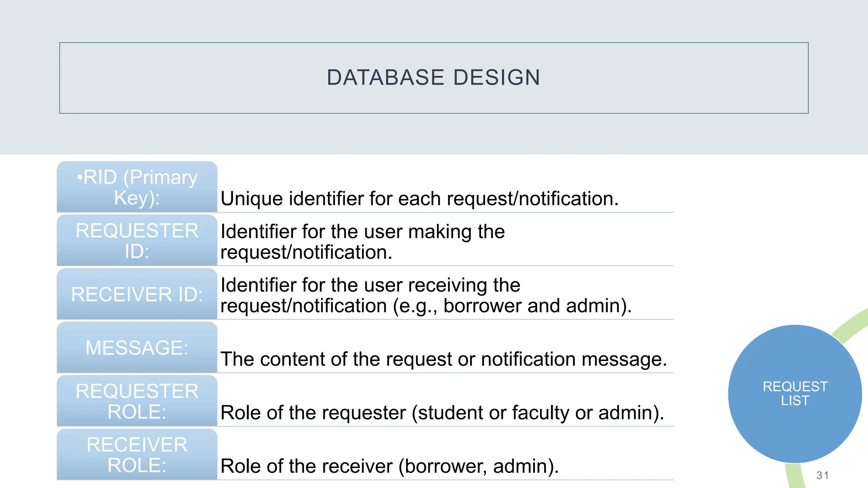Click text 'Role of the requester (student or faculty or admin).'

(x=442, y=413)
